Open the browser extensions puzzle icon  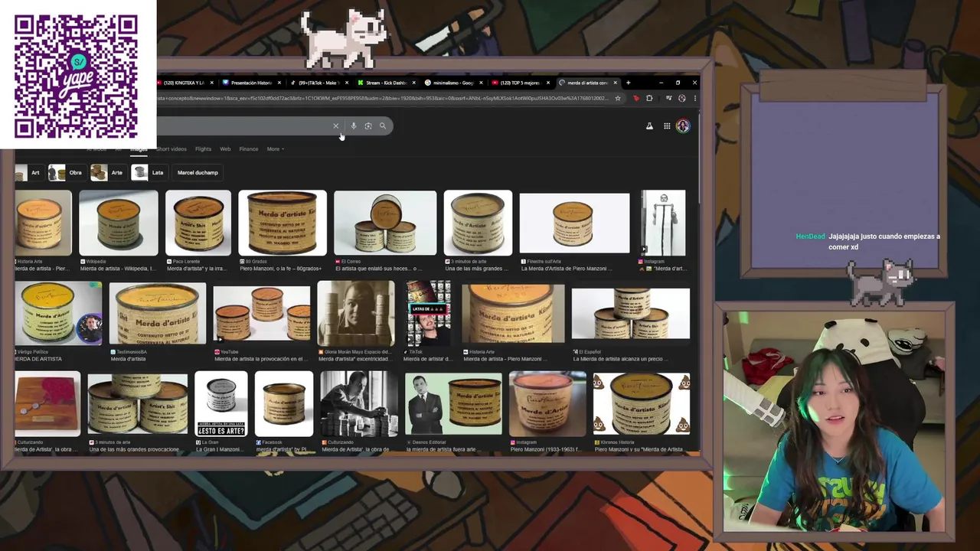tap(649, 98)
